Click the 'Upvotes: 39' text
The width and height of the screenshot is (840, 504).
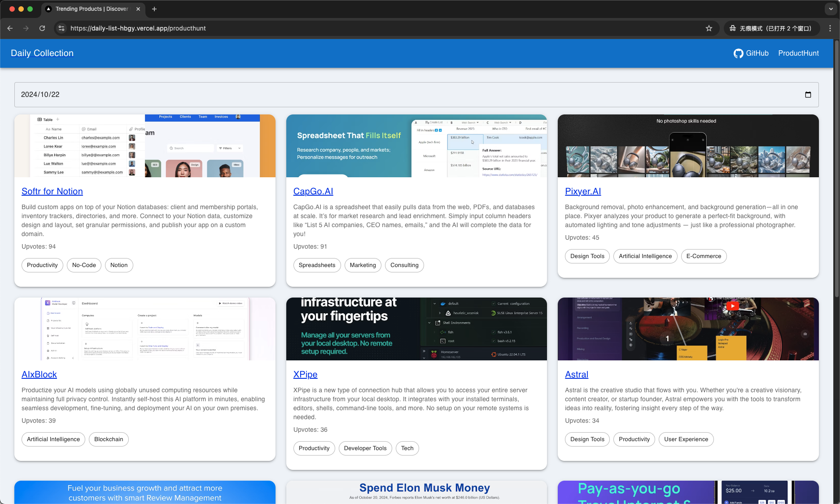pyautogui.click(x=39, y=421)
